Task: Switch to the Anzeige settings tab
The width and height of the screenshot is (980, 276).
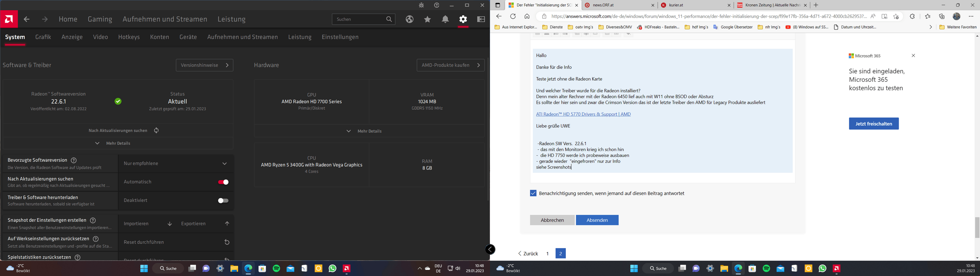Action: click(72, 37)
